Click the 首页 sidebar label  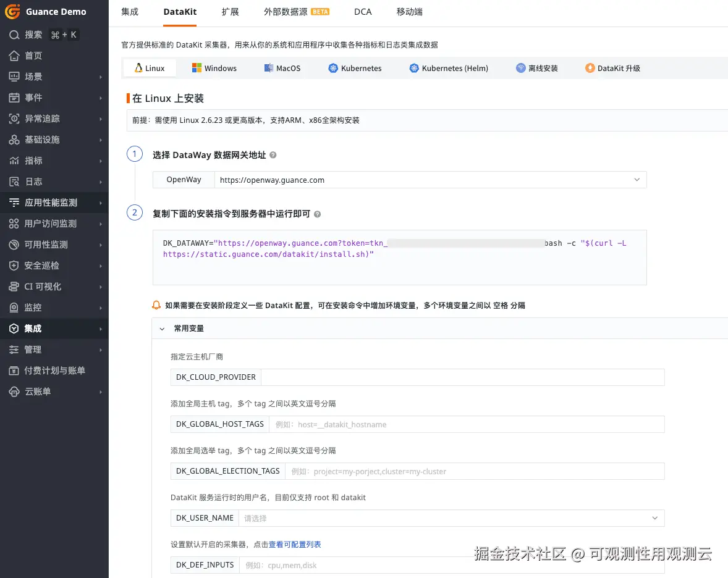pos(33,56)
